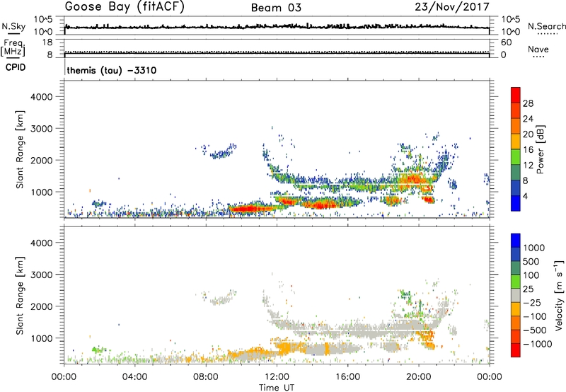Image resolution: width=566 pixels, height=392 pixels.
Task: Select the 'Freq. [MHz]' axis label
Action: point(13,48)
